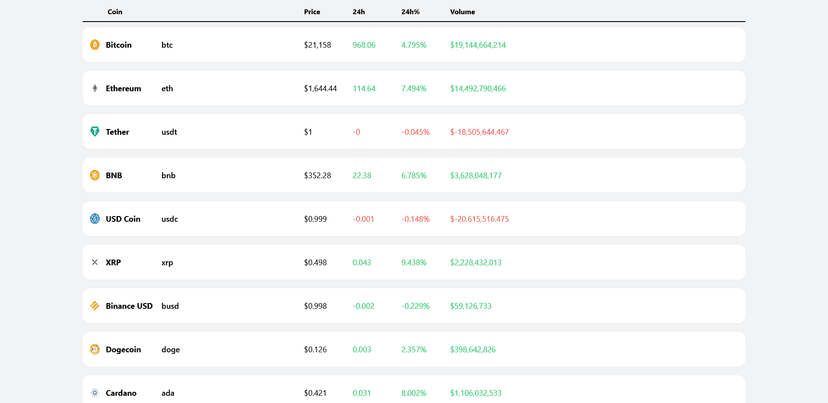Click the Cardano icon
The height and width of the screenshot is (403, 828).
point(95,392)
